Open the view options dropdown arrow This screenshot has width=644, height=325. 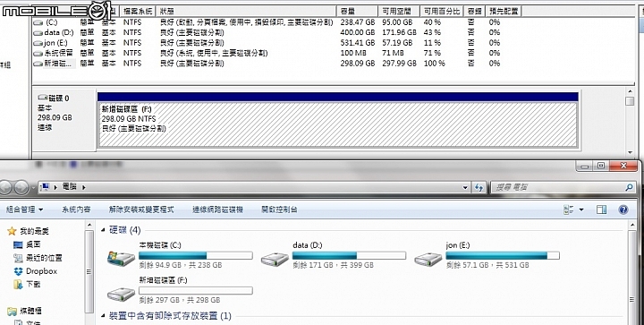[581, 210]
